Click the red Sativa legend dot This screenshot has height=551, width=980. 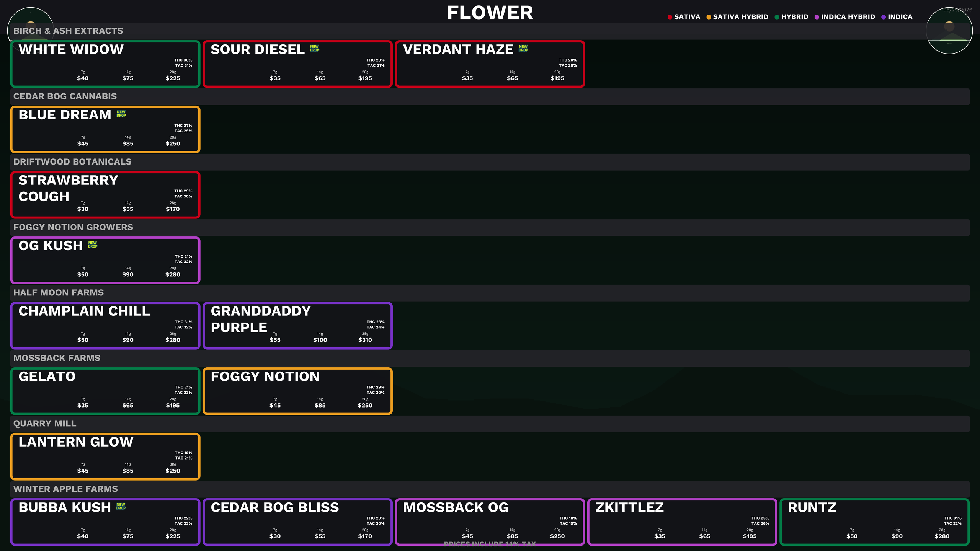point(670,17)
